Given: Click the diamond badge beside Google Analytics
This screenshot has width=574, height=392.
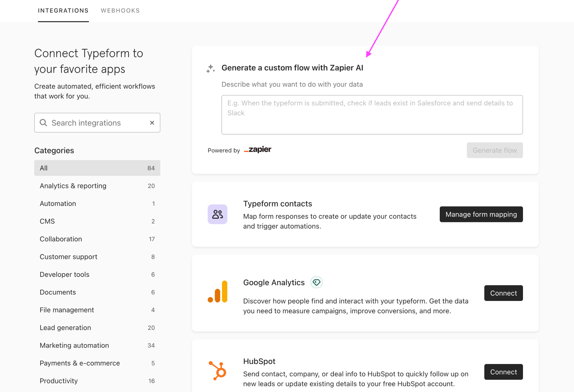Looking at the screenshot, I should click(316, 282).
